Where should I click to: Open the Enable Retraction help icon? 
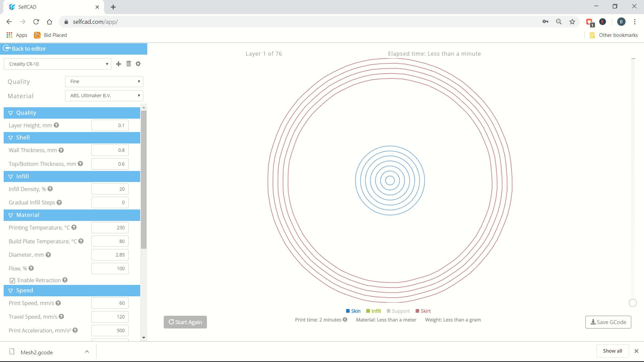(65, 280)
